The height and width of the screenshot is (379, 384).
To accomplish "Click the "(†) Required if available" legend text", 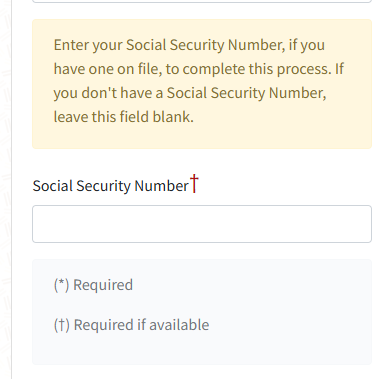I will pos(131,325).
